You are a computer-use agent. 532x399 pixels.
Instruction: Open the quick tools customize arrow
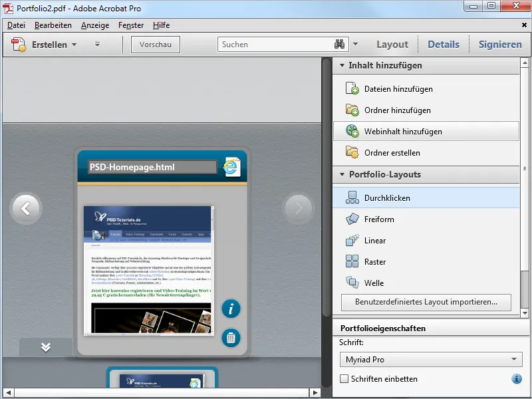click(97, 45)
